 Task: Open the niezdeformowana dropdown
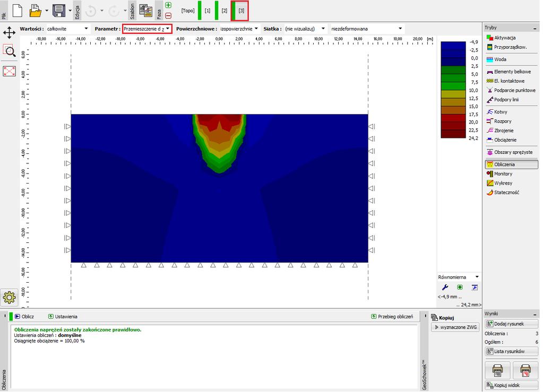(367, 29)
